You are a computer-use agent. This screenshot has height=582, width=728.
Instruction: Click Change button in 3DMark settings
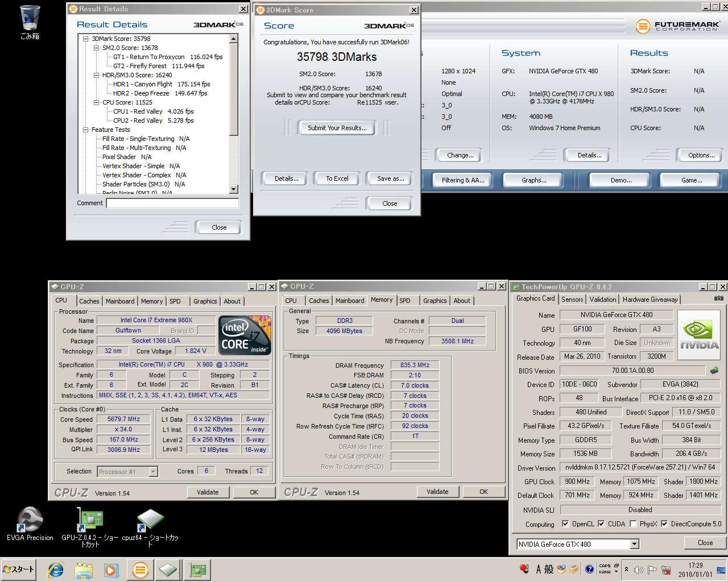click(460, 155)
